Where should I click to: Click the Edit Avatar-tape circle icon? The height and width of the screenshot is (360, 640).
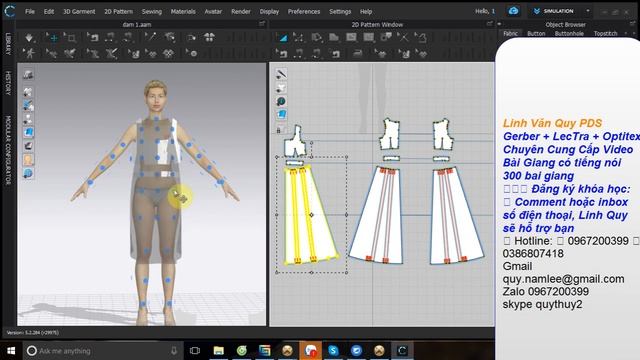[191, 53]
